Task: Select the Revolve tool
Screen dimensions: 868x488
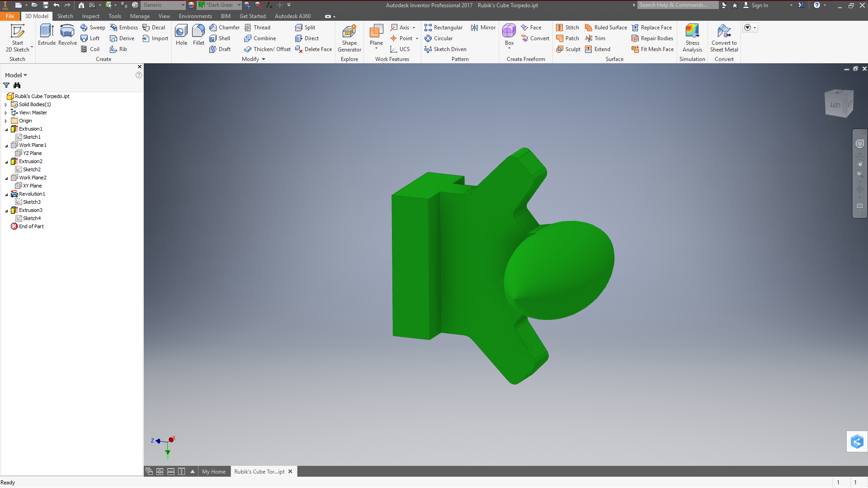Action: pyautogui.click(x=67, y=35)
